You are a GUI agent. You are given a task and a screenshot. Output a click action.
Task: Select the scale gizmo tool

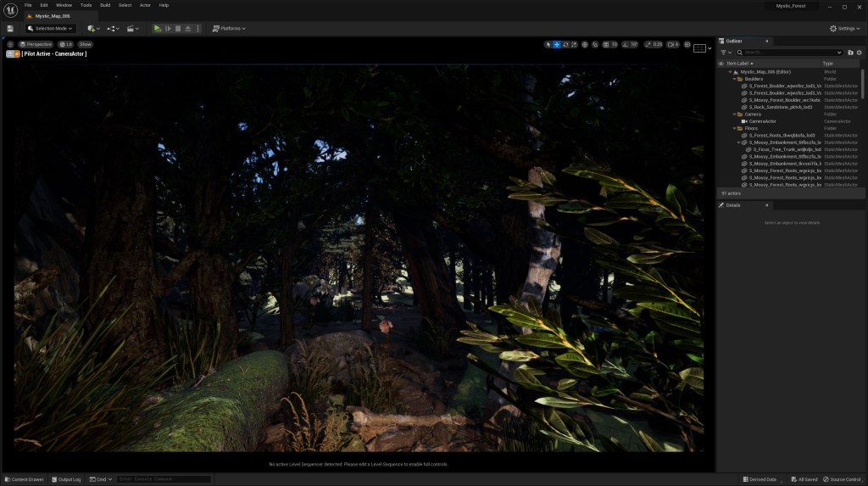(576, 44)
